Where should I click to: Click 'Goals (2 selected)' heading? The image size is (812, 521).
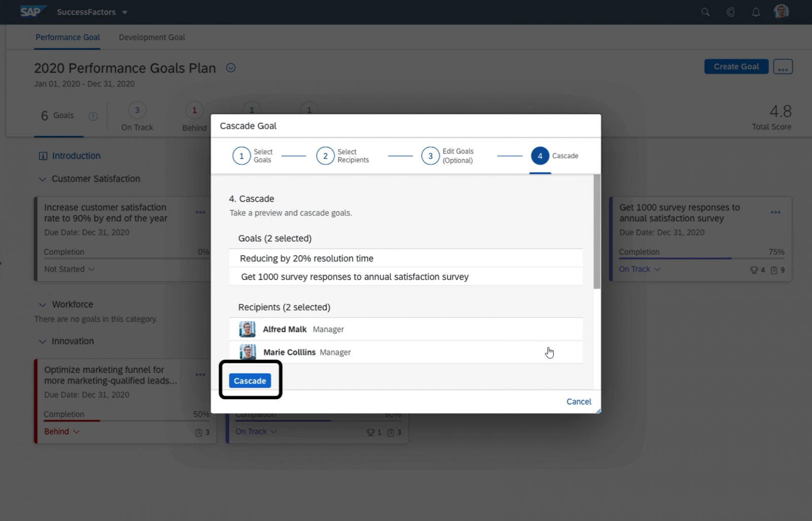coord(275,238)
